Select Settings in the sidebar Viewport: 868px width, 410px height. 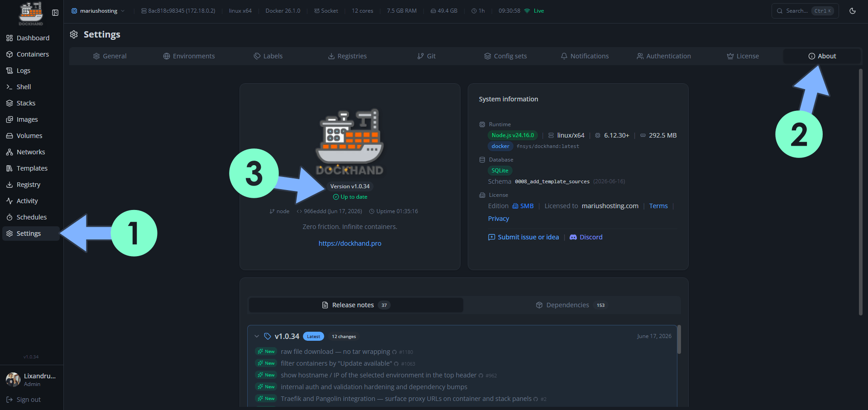click(31, 234)
